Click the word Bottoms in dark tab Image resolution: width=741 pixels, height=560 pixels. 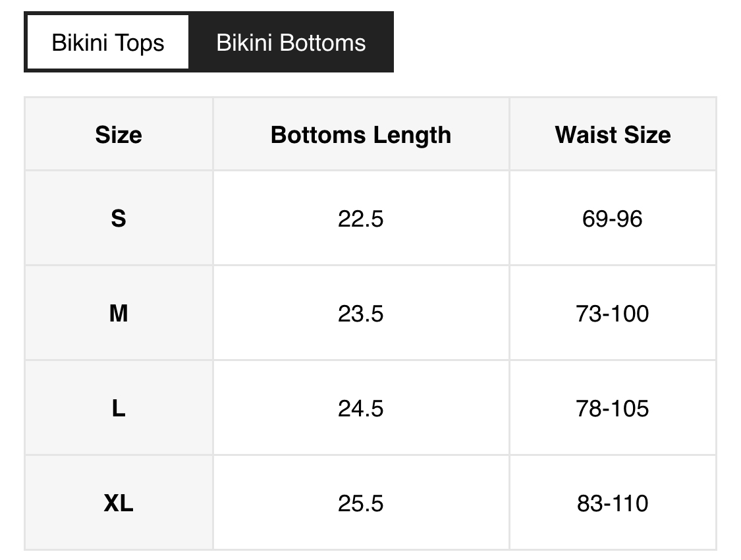(322, 43)
